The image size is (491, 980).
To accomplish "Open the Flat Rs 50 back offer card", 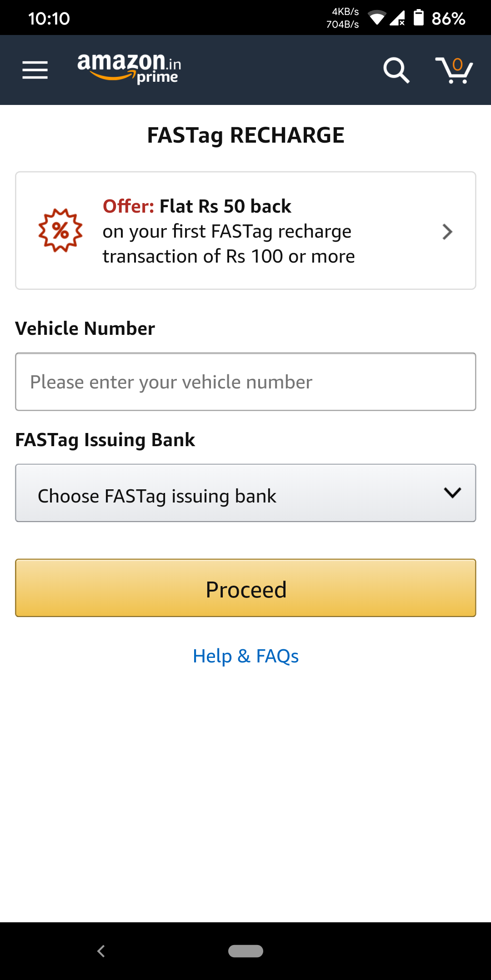I will click(x=245, y=231).
